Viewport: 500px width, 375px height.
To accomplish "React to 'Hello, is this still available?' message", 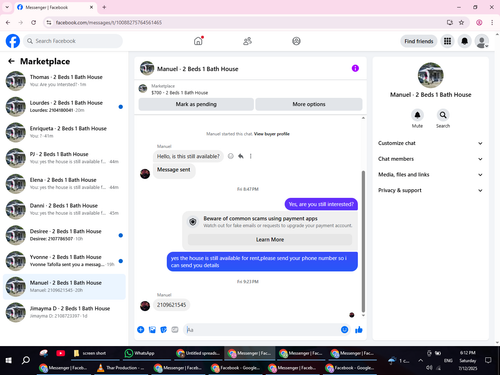I will point(230,156).
